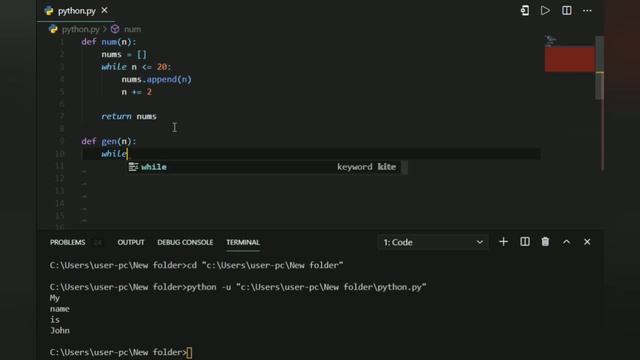
Task: Open More Actions ellipsis menu
Action: (x=587, y=11)
